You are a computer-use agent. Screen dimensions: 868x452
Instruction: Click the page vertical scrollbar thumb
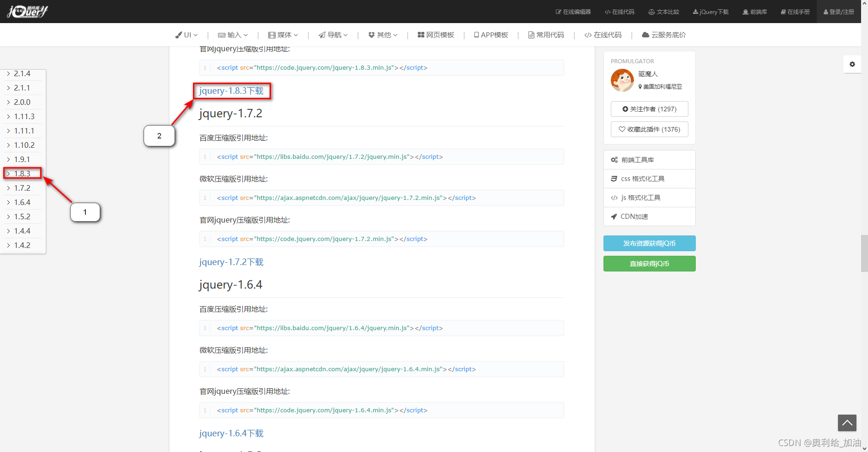(864, 253)
